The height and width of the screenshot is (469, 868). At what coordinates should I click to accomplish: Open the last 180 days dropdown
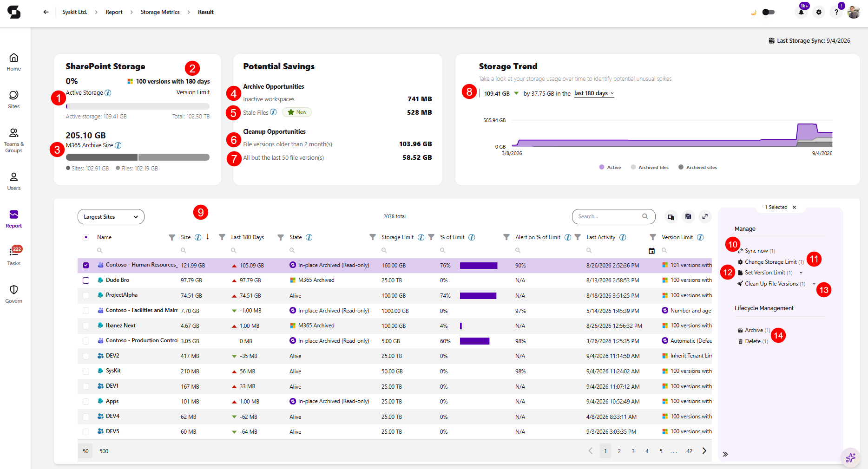pyautogui.click(x=594, y=93)
